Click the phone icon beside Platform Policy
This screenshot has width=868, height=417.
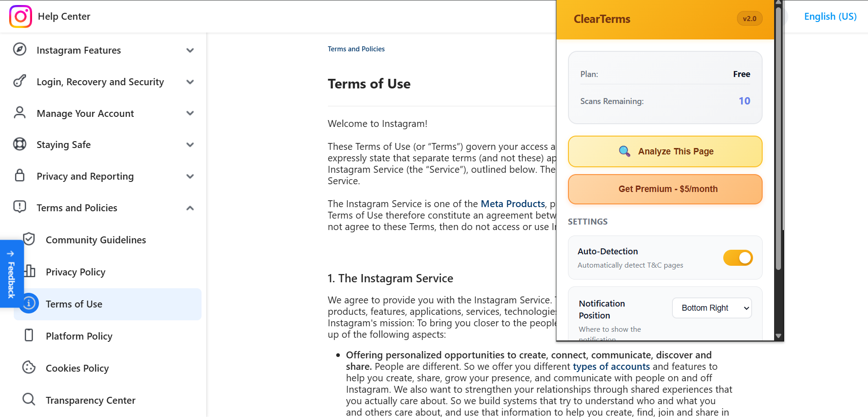tap(29, 335)
